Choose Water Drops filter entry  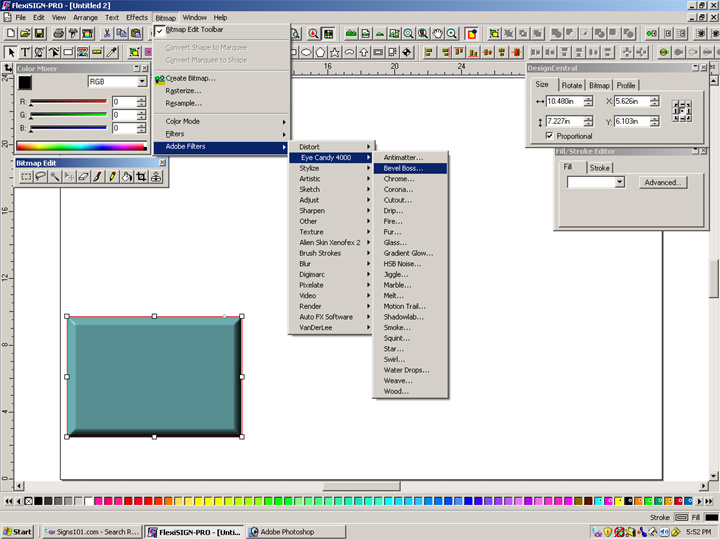point(410,370)
